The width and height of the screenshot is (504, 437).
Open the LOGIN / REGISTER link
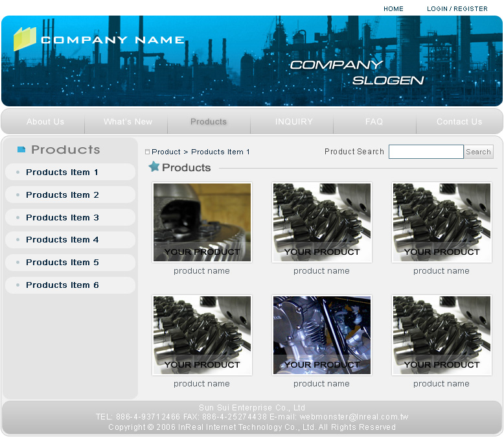[x=457, y=9]
